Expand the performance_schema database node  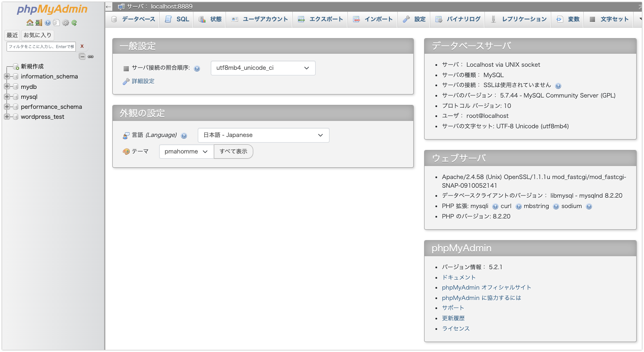(7, 107)
